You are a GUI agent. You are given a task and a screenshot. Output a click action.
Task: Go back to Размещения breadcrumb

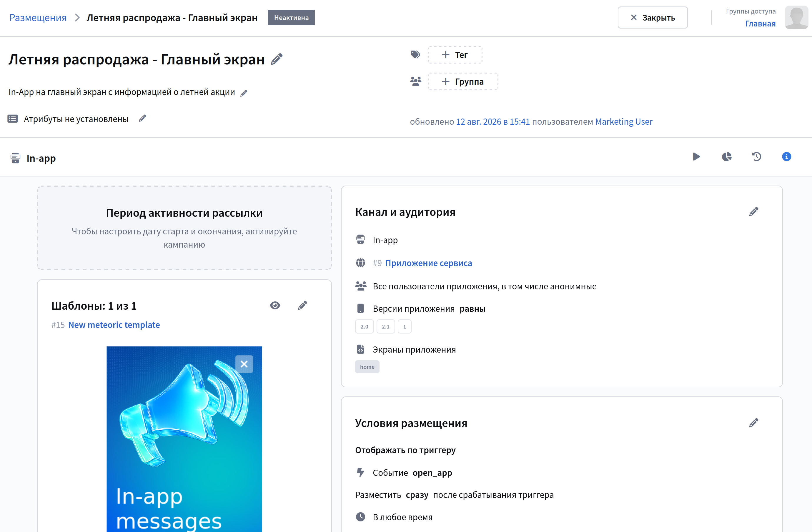[38, 18]
